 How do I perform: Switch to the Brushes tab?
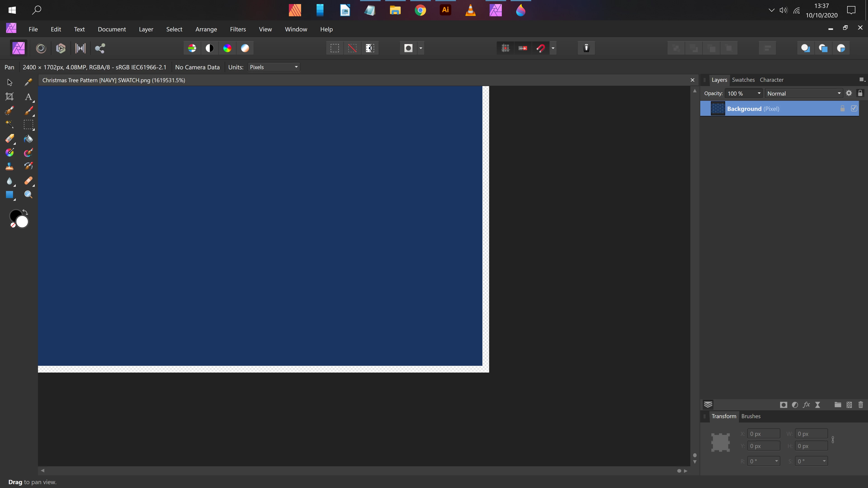pyautogui.click(x=751, y=416)
